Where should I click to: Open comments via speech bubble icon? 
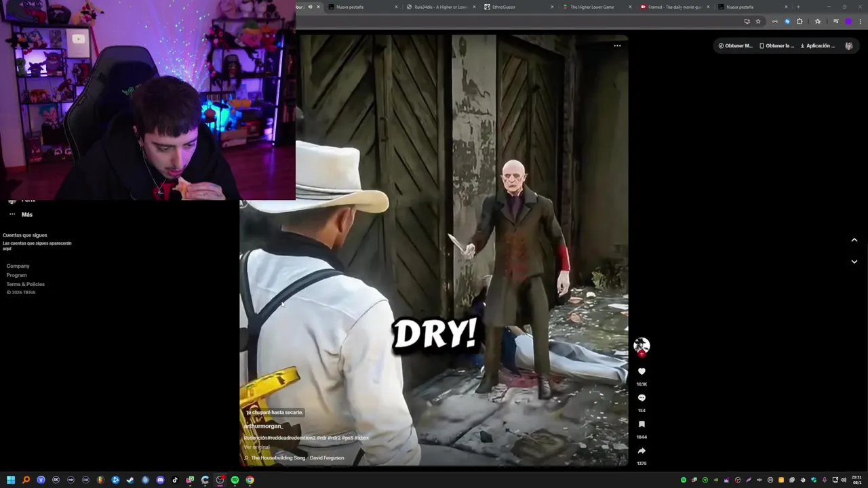(642, 398)
